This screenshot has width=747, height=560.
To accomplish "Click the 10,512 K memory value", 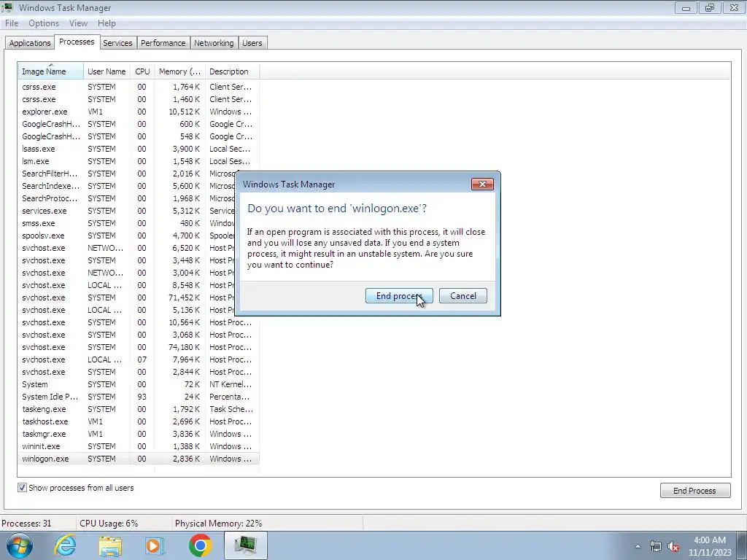I will (185, 112).
